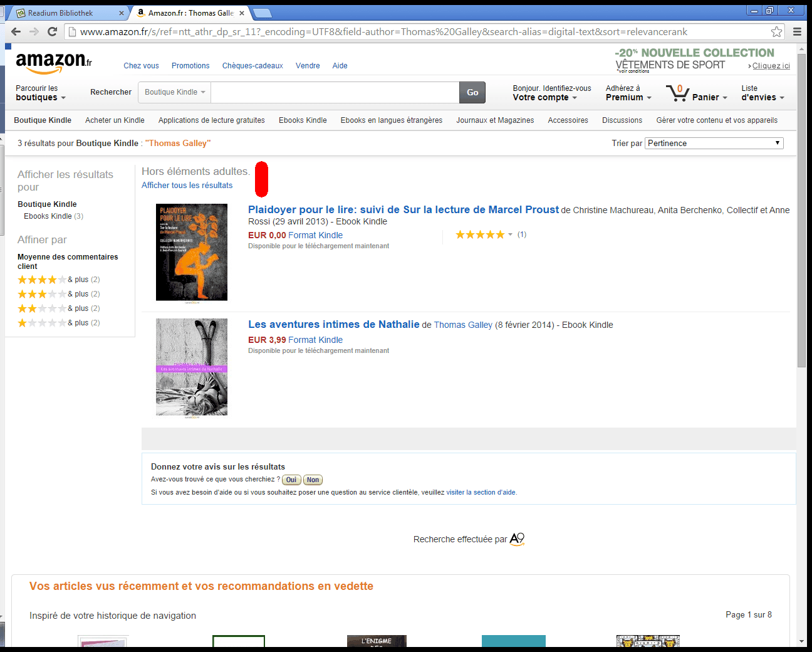Open Journaux et Magazines nav item
The image size is (812, 652).
click(x=495, y=120)
